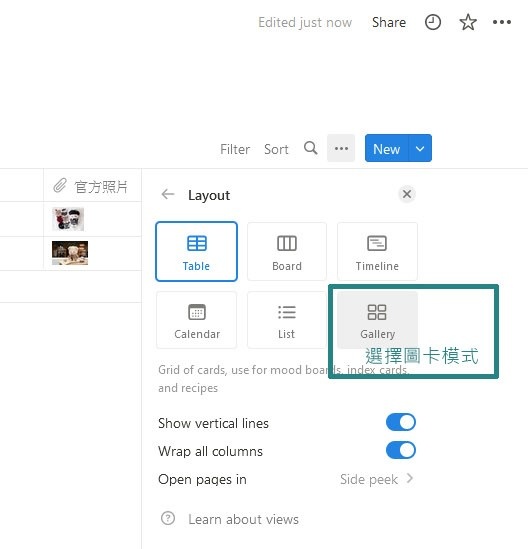The image size is (528, 549).
Task: Select the List layout
Action: click(x=287, y=320)
